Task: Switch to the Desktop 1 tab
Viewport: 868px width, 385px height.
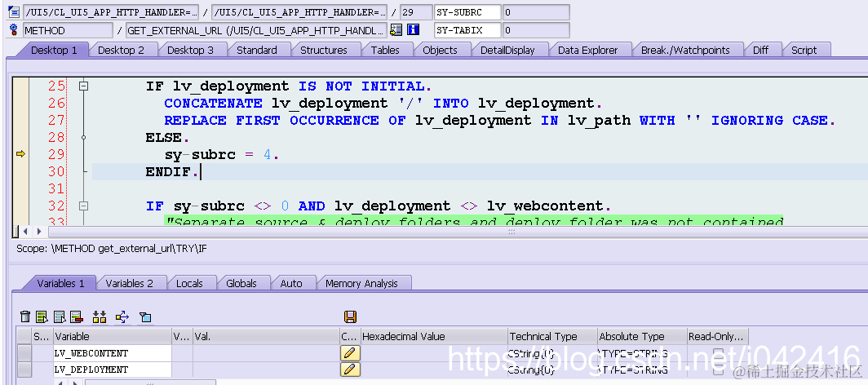Action: 54,50
